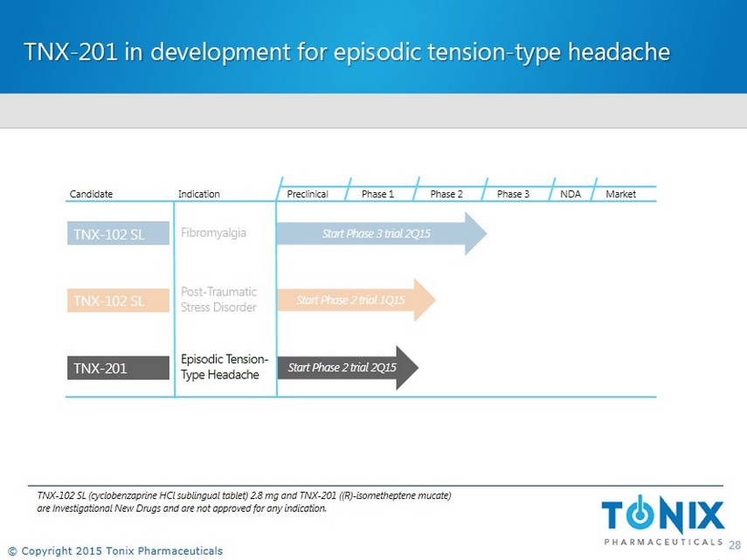The height and width of the screenshot is (560, 747).
Task: Select the Phase 3 stage header
Action: pyautogui.click(x=513, y=194)
